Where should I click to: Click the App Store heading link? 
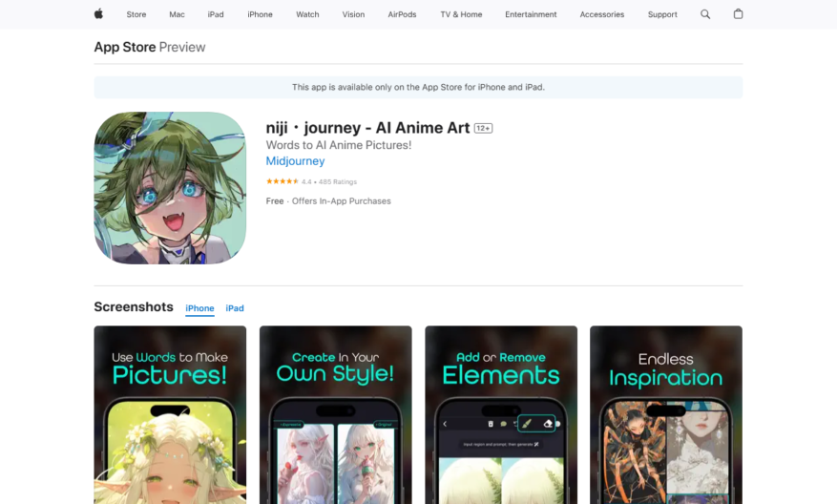click(x=125, y=47)
